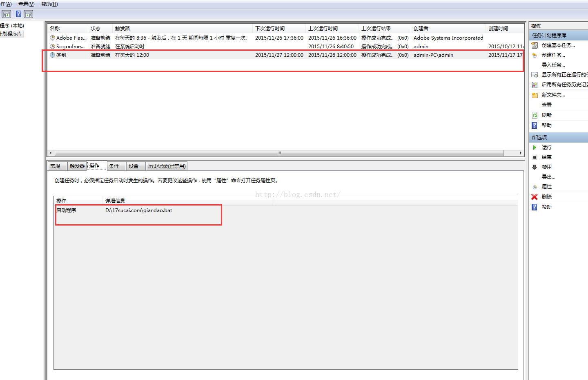
Task: Delete selected task using red X 删除 icon
Action: 535,197
